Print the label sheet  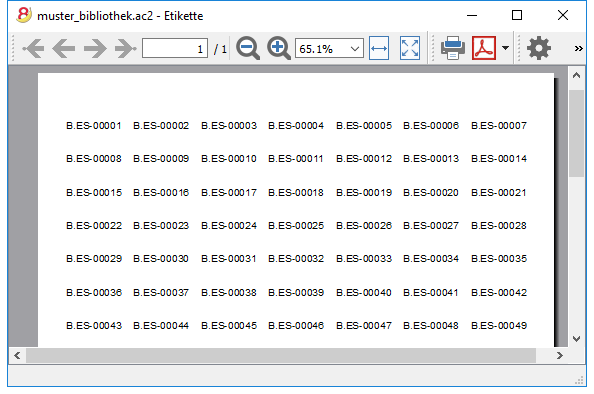point(453,48)
